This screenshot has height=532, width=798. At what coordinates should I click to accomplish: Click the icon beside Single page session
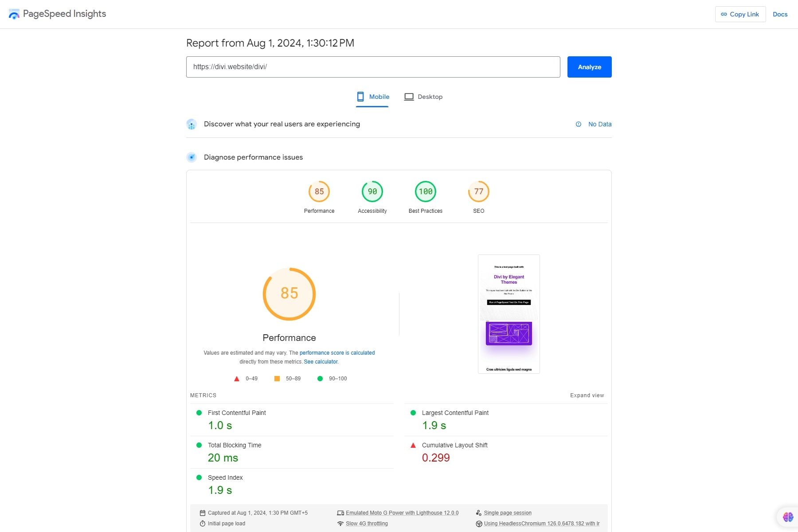click(x=479, y=513)
